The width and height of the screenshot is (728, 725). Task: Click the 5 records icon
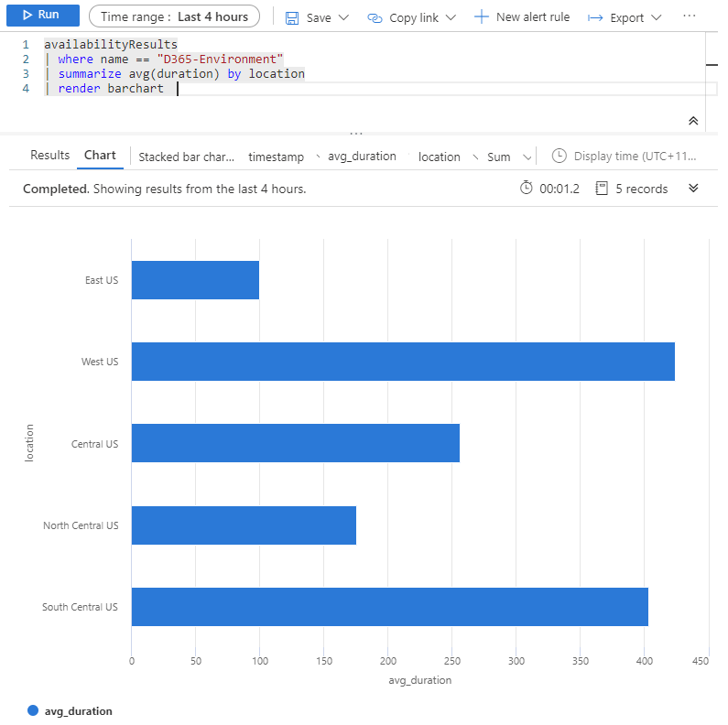point(602,189)
